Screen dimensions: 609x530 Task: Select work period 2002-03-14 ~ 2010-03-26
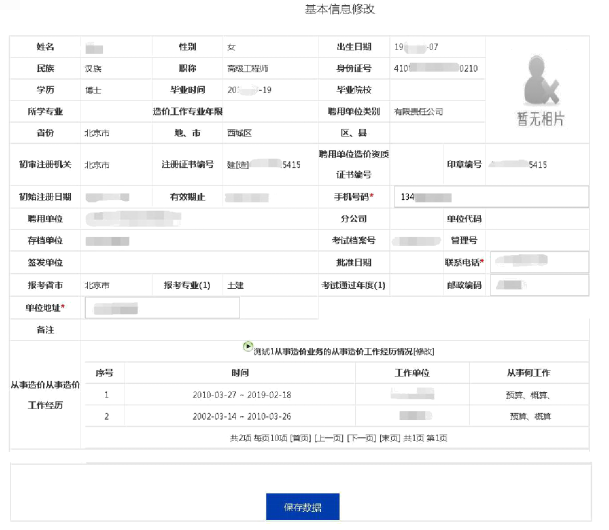click(242, 416)
